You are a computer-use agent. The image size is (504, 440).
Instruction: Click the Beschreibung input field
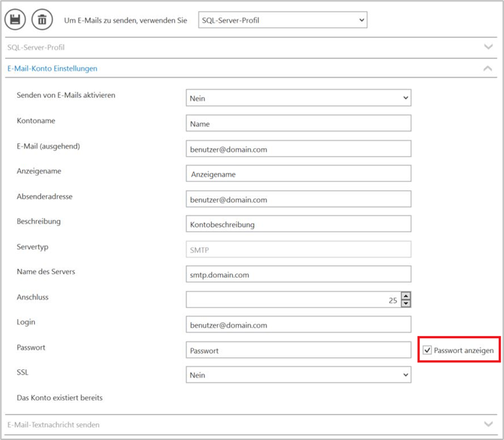(x=299, y=223)
